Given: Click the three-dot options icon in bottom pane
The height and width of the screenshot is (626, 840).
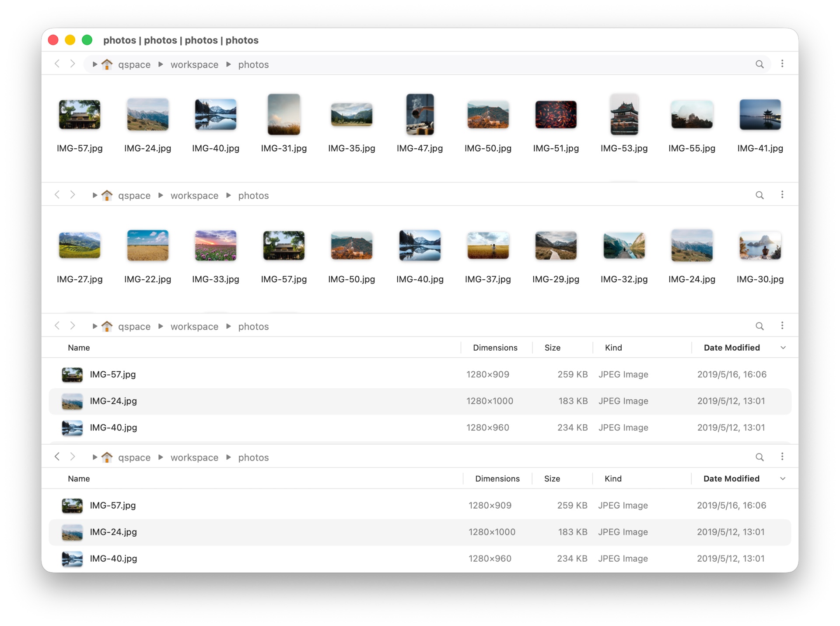Looking at the screenshot, I should tap(783, 457).
